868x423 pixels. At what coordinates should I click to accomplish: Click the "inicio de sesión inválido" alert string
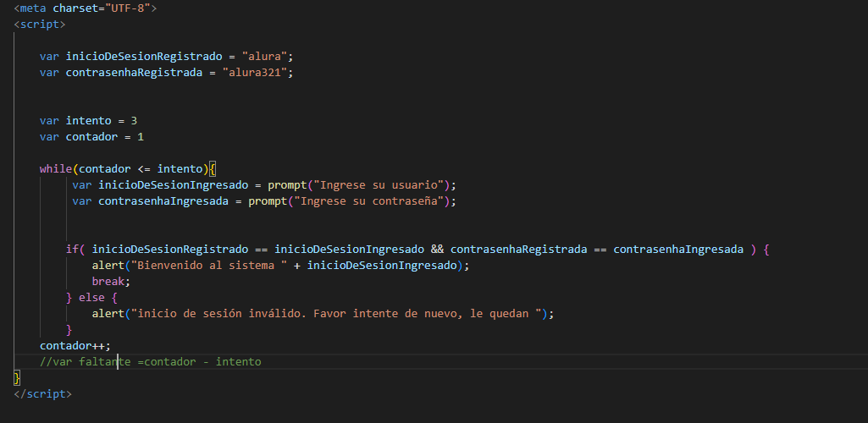click(x=335, y=314)
